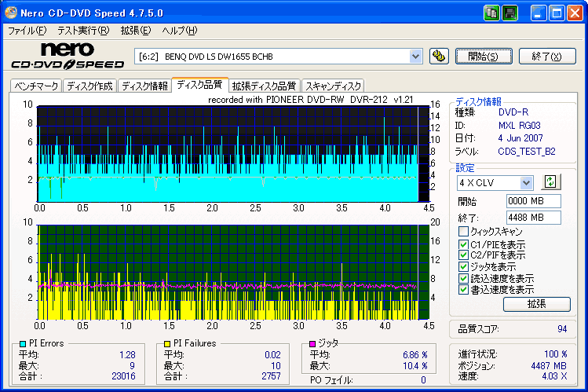Click the PI Errors maximum 9 value
The width and height of the screenshot is (588, 392).
pyautogui.click(x=133, y=366)
